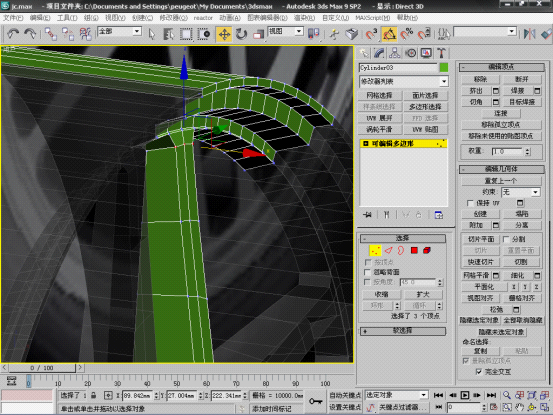Activate Vertex selection mode icon

pos(375,250)
